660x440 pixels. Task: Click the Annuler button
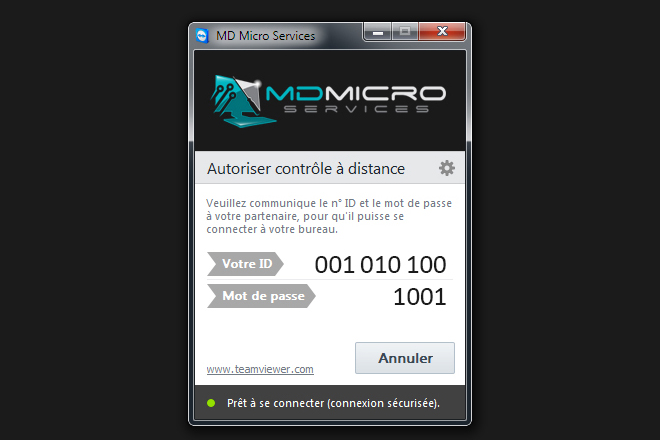coord(405,358)
